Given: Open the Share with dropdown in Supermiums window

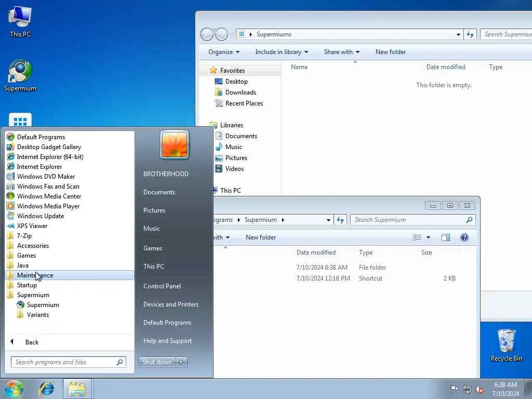Looking at the screenshot, I should (x=342, y=52).
